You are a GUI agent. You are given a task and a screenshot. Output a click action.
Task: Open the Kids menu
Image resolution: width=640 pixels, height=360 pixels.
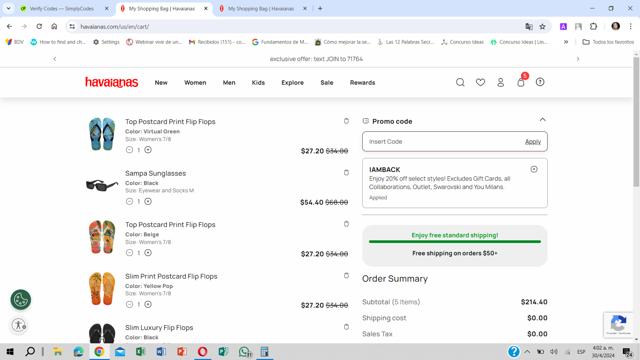(258, 82)
